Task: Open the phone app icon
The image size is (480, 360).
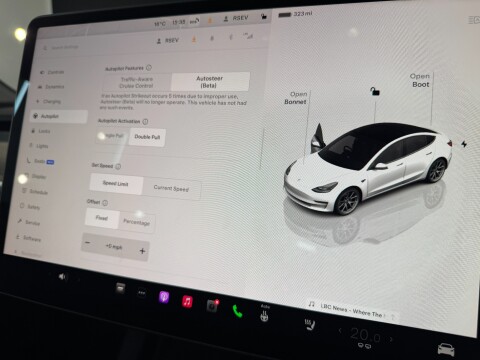Action: [x=237, y=311]
